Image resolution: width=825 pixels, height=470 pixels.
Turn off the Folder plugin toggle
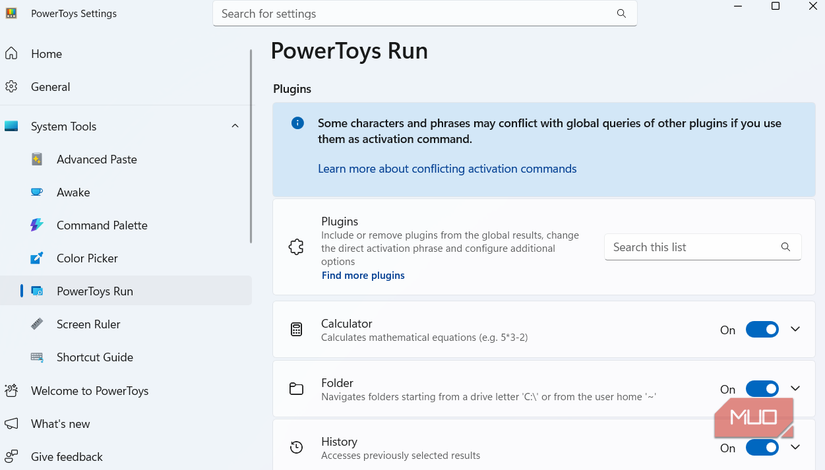[x=762, y=389]
